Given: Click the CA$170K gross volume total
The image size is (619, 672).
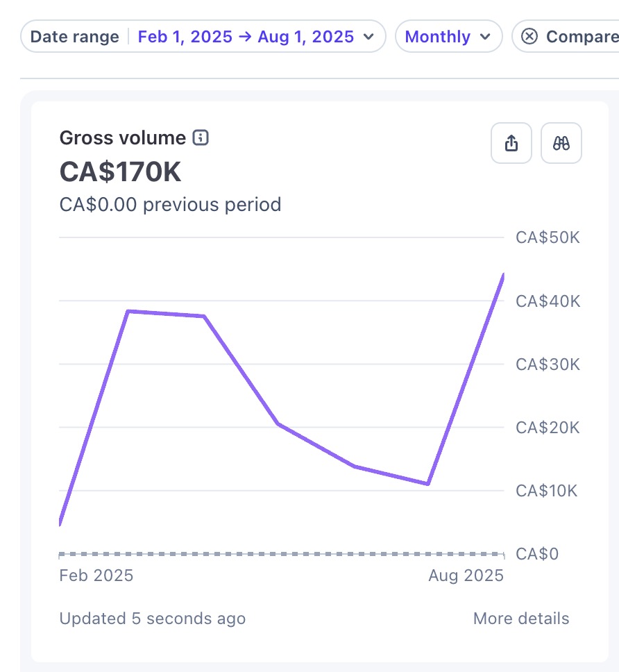Looking at the screenshot, I should point(120,171).
